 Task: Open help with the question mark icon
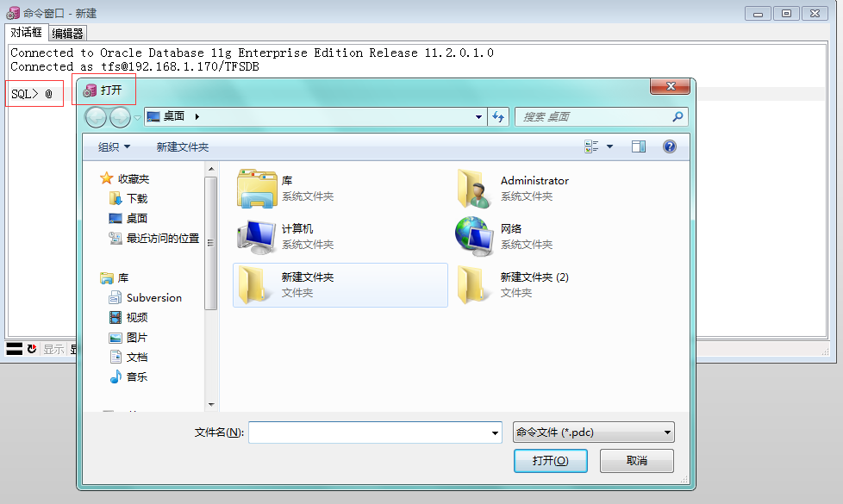tap(670, 146)
